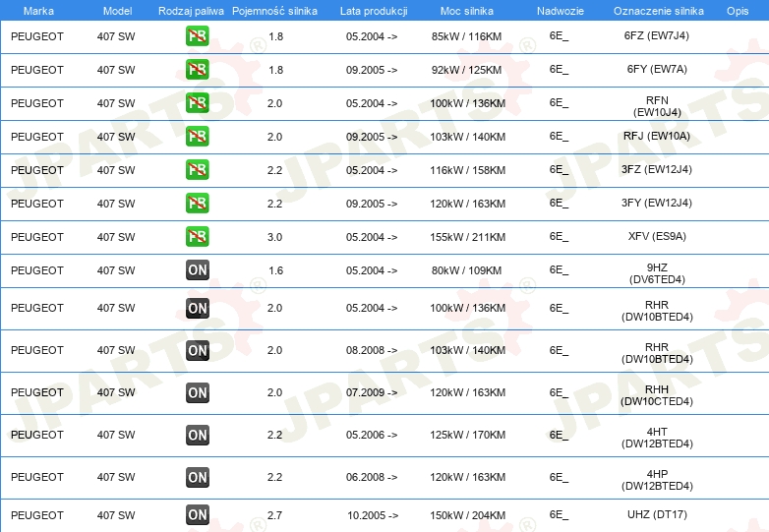Click the production date 10.2005 ->
769x532 pixels.
pyautogui.click(x=373, y=515)
